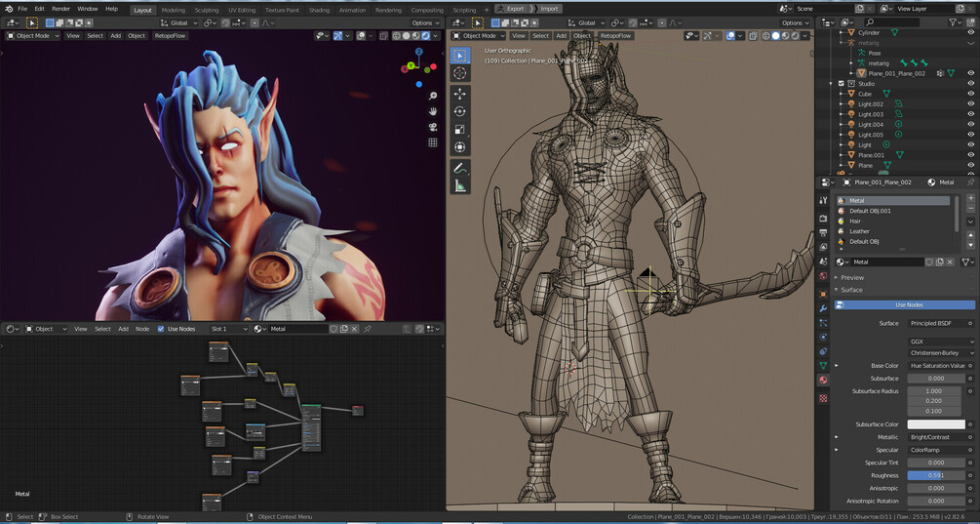This screenshot has width=980, height=524.
Task: Click Hue Saturation Value base color link
Action: pos(935,366)
